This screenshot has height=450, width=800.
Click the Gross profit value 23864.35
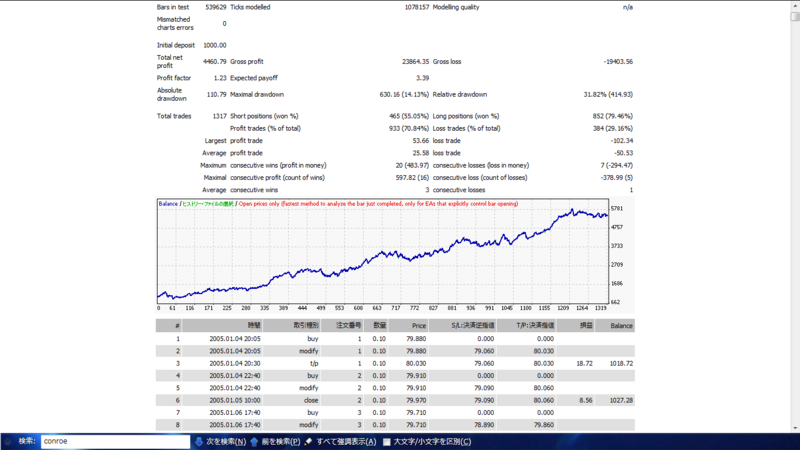[x=415, y=62]
